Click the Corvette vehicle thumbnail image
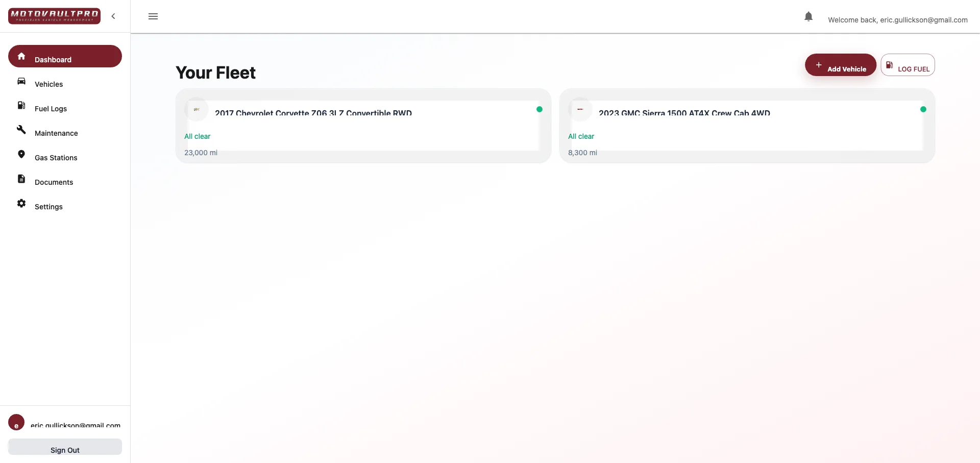Viewport: 980px width, 463px height. point(197,110)
